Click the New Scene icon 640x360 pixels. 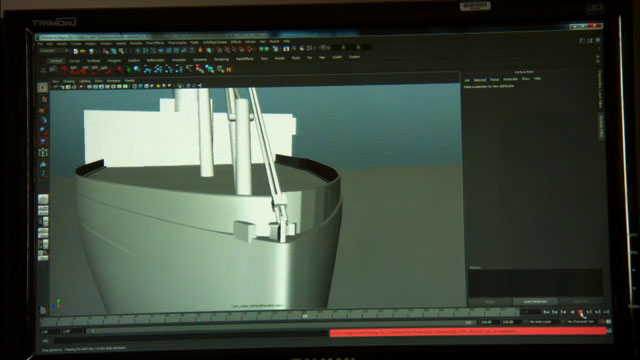[x=76, y=51]
